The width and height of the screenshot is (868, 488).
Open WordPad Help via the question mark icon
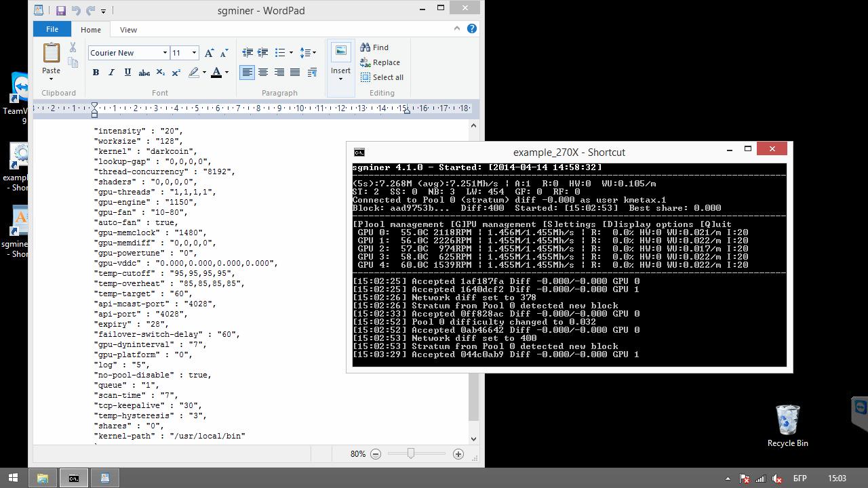pyautogui.click(x=472, y=28)
